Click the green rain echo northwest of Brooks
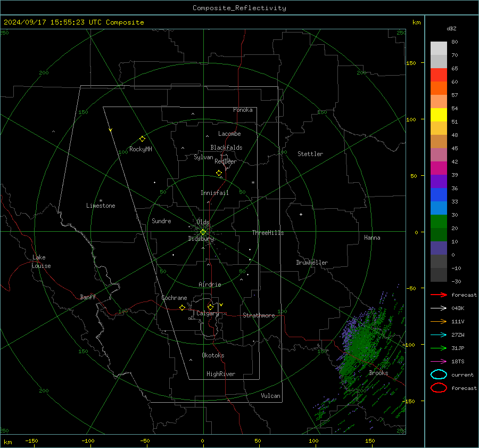 click(x=361, y=344)
